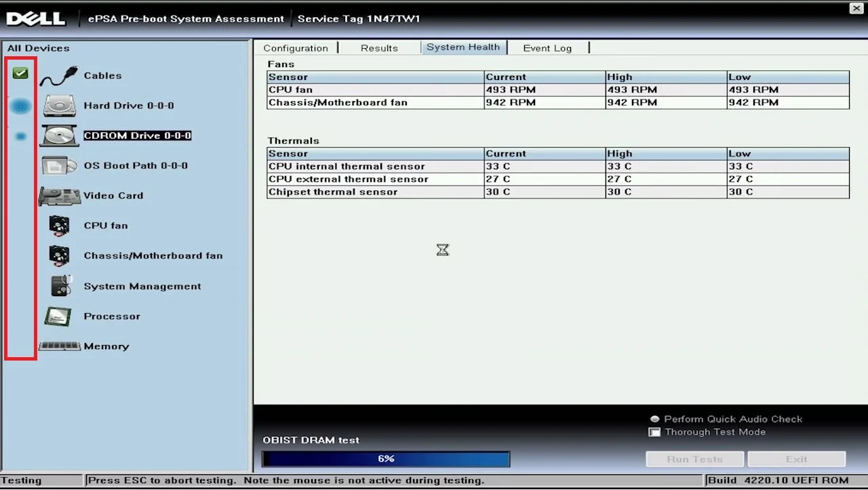Select the Hard Drive 0-0-0 icon
This screenshot has width=868, height=490.
pyautogui.click(x=60, y=106)
